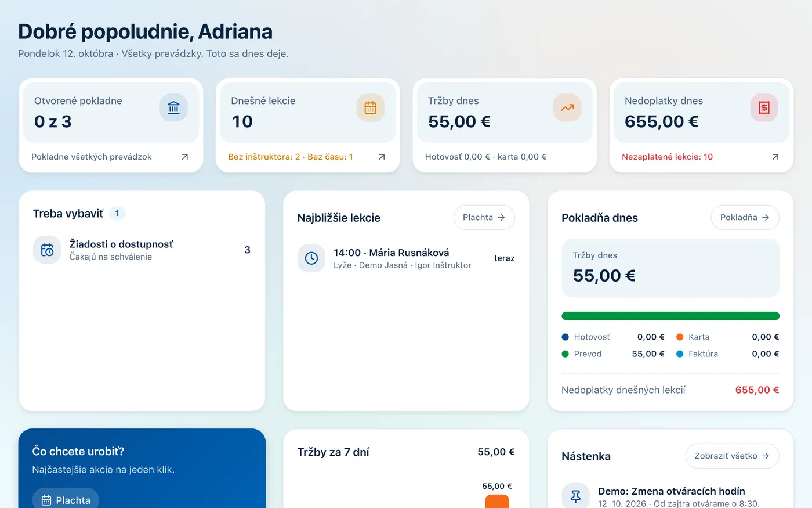Click the Dnešné lekcie count 10
Image resolution: width=812 pixels, height=508 pixels.
pyautogui.click(x=242, y=121)
